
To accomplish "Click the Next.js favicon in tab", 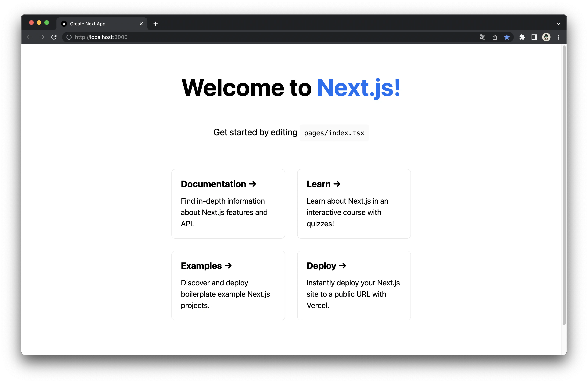I will (x=64, y=24).
